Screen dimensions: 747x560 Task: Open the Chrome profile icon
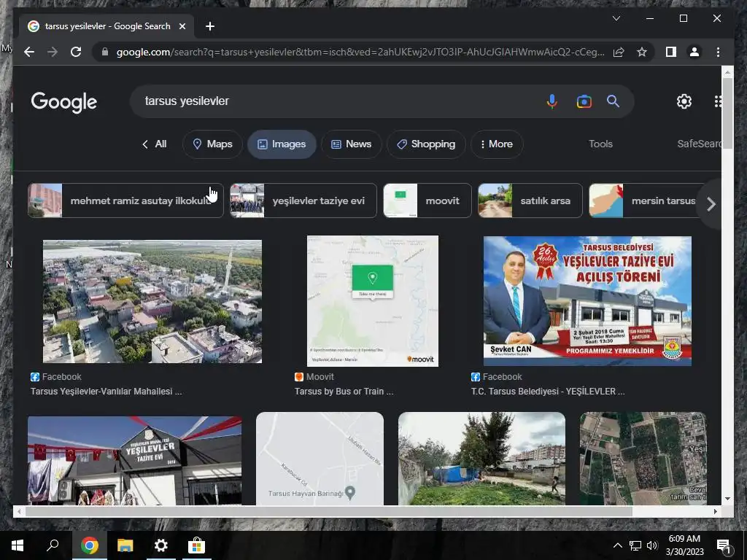pos(694,52)
